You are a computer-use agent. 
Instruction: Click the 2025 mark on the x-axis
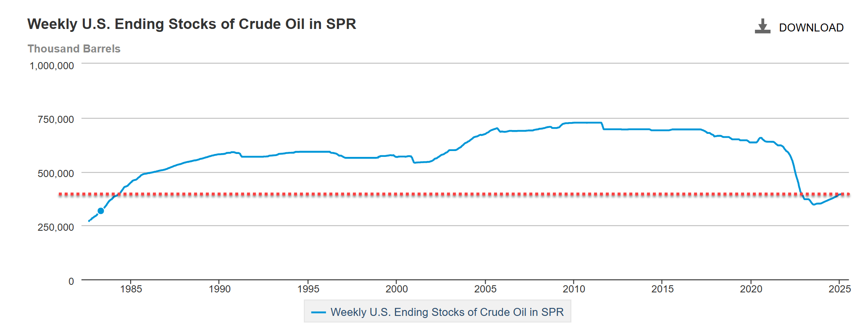pos(839,289)
